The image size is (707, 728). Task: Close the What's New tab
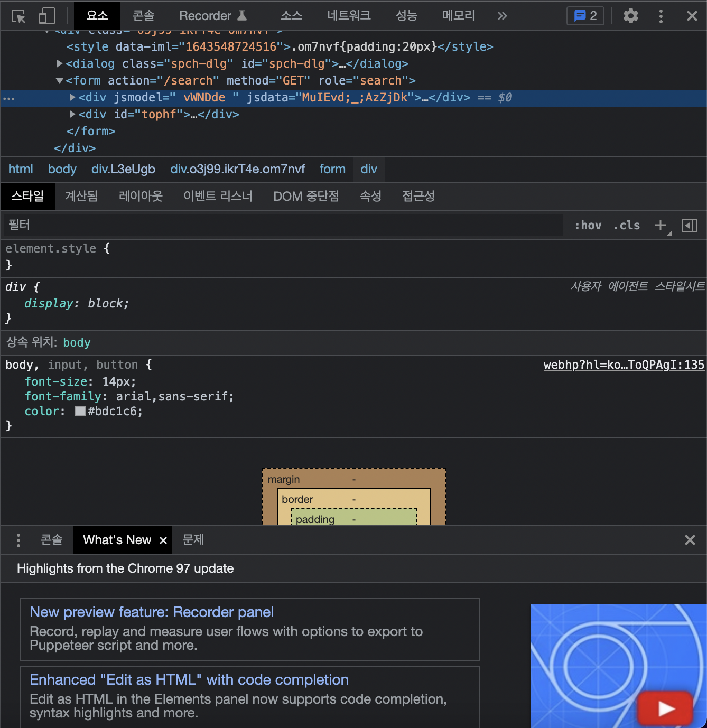click(x=163, y=540)
